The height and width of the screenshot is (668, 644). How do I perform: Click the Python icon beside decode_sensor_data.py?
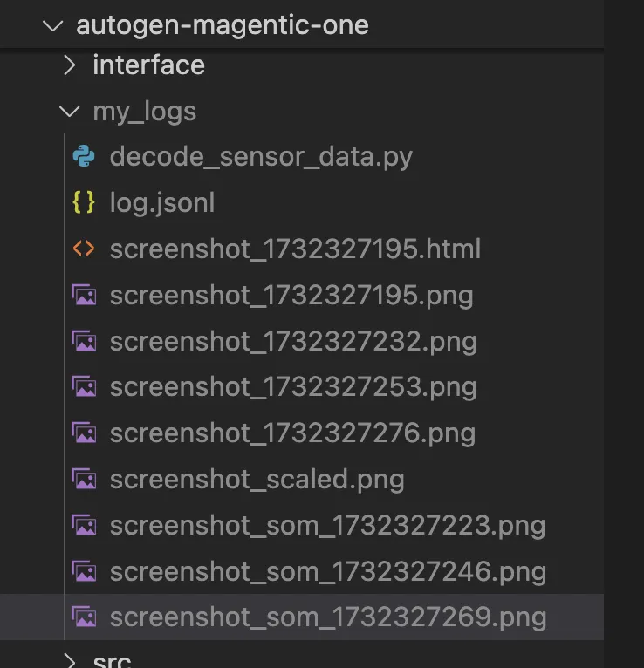tap(84, 156)
